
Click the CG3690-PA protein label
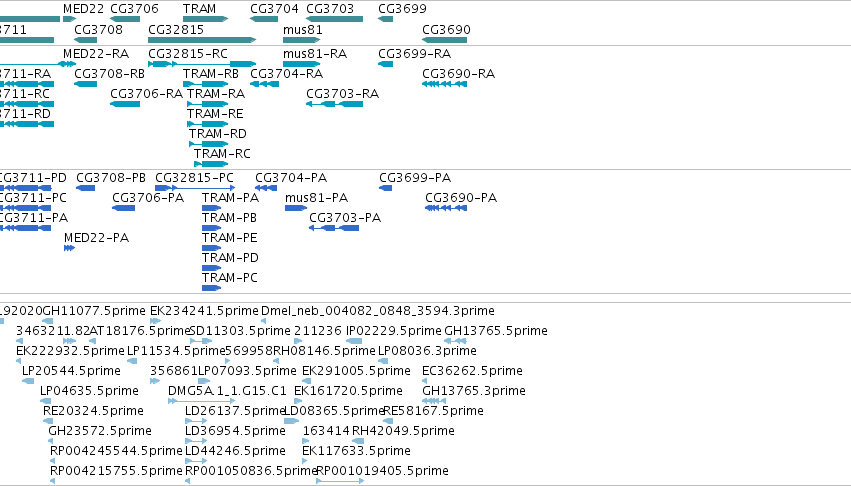tap(461, 198)
